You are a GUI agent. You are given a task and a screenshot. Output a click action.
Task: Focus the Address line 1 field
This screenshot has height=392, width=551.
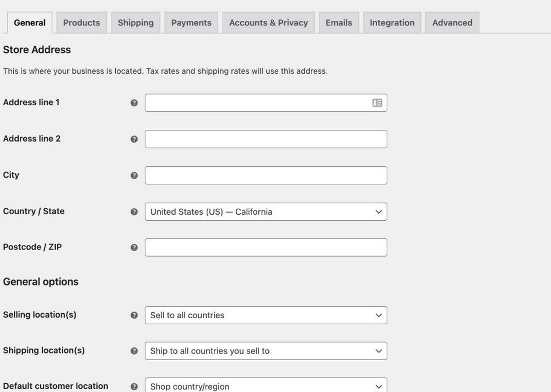266,102
